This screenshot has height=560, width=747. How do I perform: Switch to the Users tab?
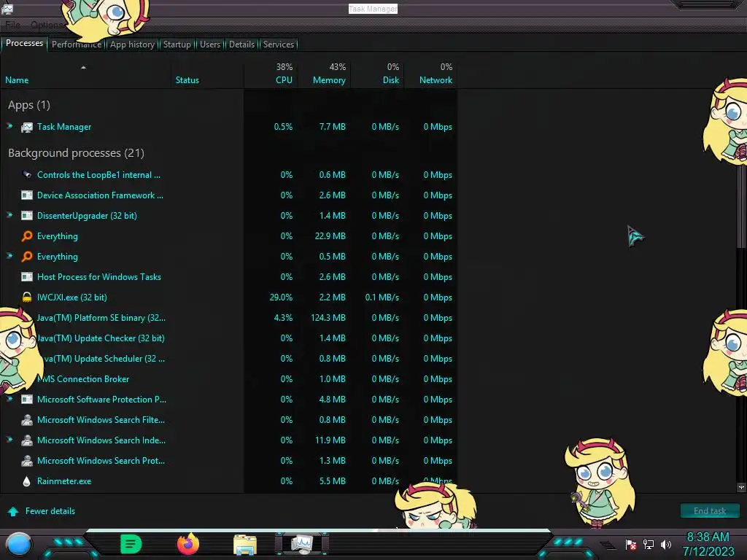[x=210, y=44]
